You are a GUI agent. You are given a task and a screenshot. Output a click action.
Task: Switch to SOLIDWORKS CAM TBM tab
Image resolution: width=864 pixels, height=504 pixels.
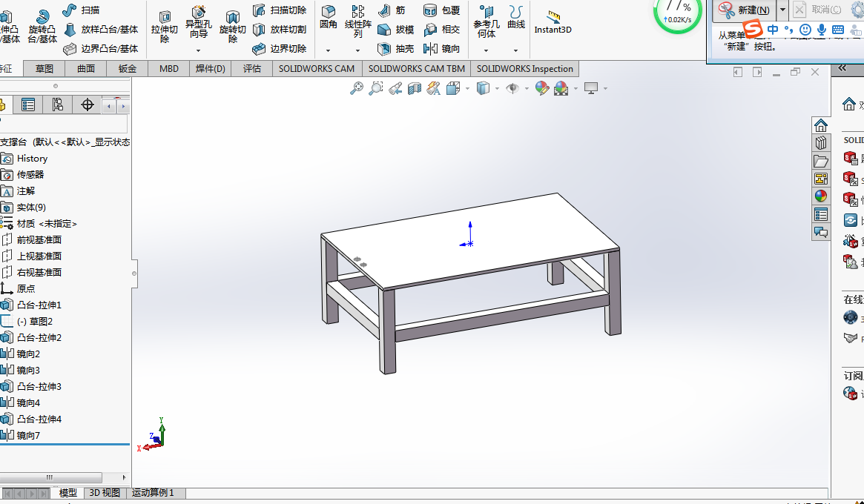click(x=417, y=69)
